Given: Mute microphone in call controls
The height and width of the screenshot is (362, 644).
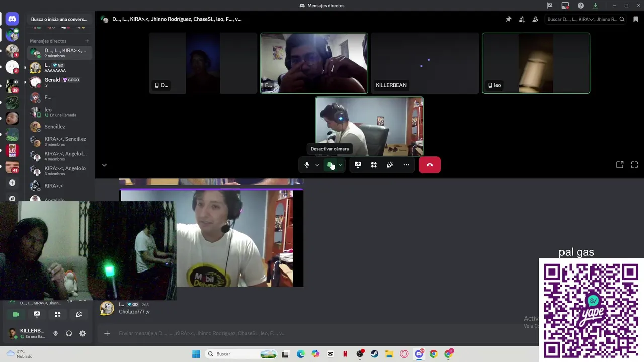Looking at the screenshot, I should (x=306, y=165).
